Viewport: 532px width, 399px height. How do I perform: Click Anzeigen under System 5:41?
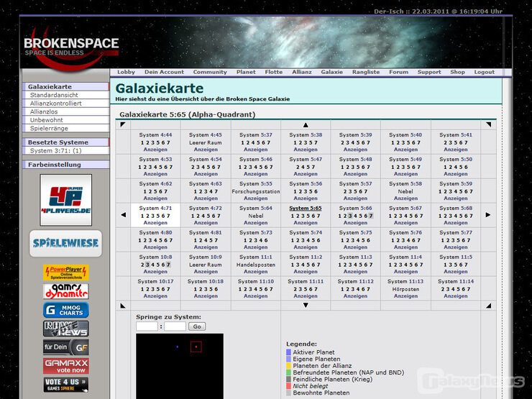[x=456, y=150]
